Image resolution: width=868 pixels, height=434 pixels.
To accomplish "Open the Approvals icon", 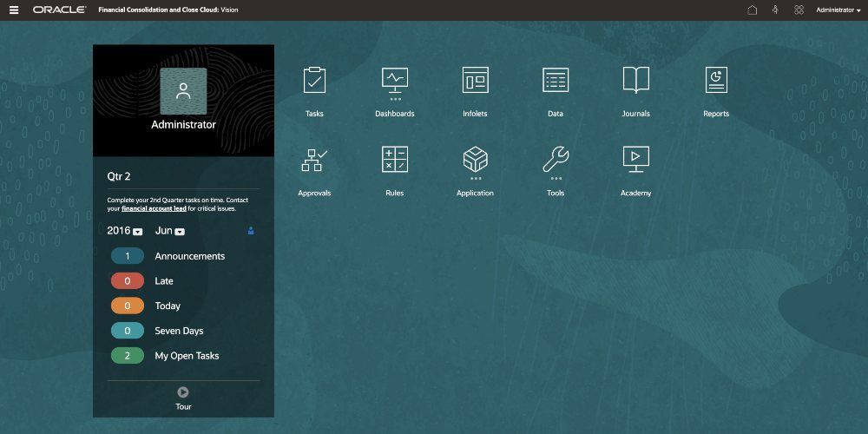I will pos(314,161).
